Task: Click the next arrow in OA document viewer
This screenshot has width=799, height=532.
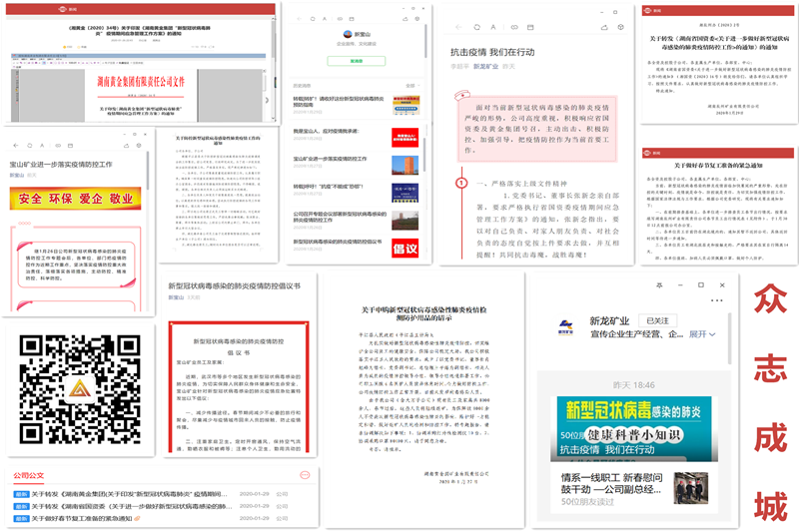Action: [x=267, y=100]
